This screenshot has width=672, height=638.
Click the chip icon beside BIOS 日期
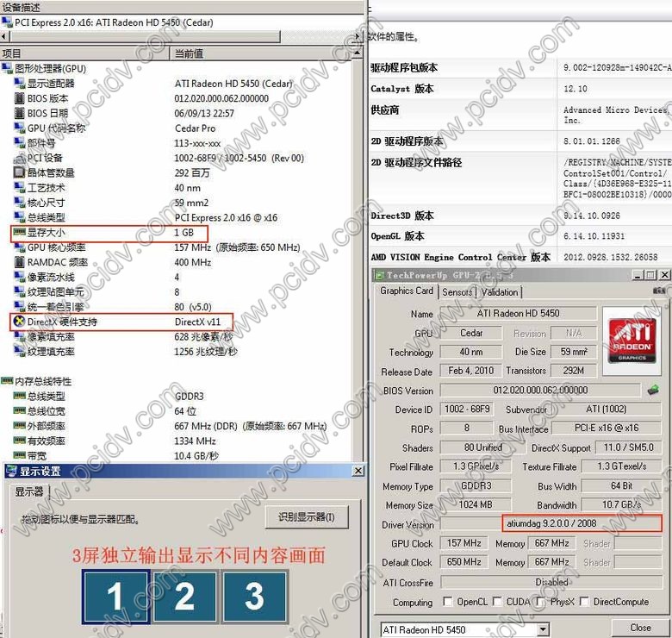pos(19,113)
